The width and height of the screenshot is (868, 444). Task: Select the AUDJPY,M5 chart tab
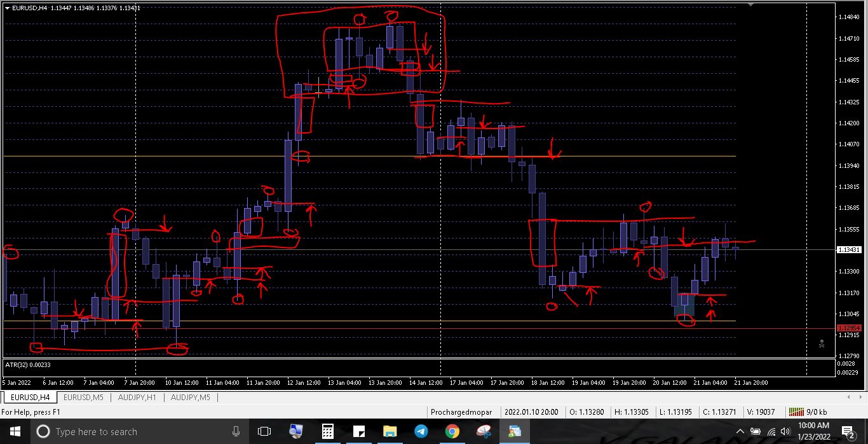[x=191, y=398]
